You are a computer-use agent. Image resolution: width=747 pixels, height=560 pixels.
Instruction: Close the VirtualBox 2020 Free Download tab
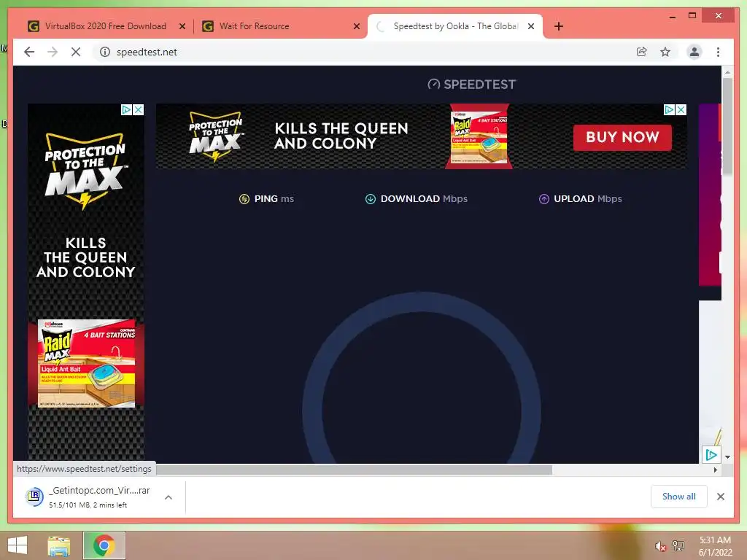point(182,27)
